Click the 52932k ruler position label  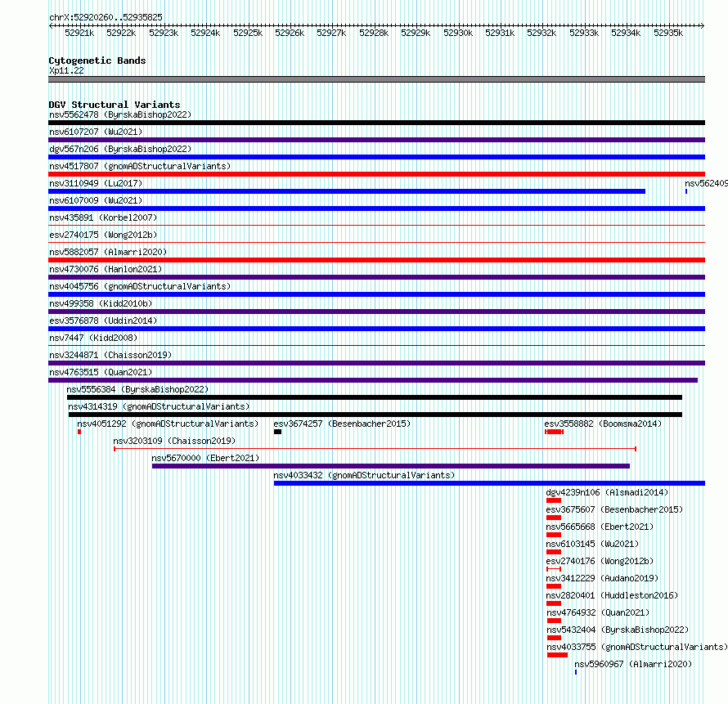[542, 33]
